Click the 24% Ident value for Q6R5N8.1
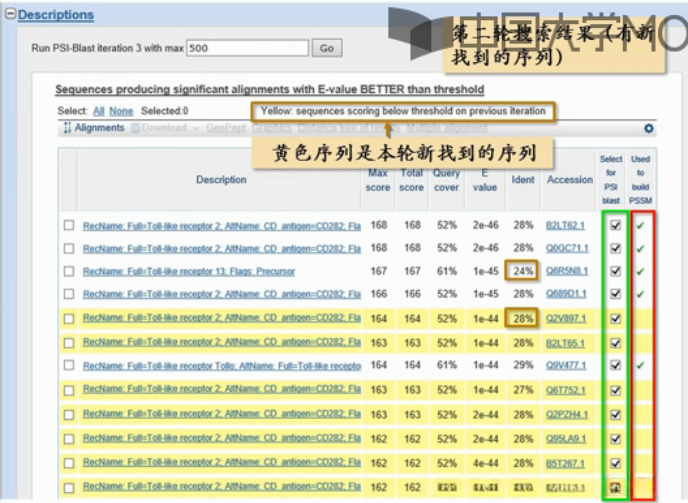688x503 pixels. (x=523, y=271)
